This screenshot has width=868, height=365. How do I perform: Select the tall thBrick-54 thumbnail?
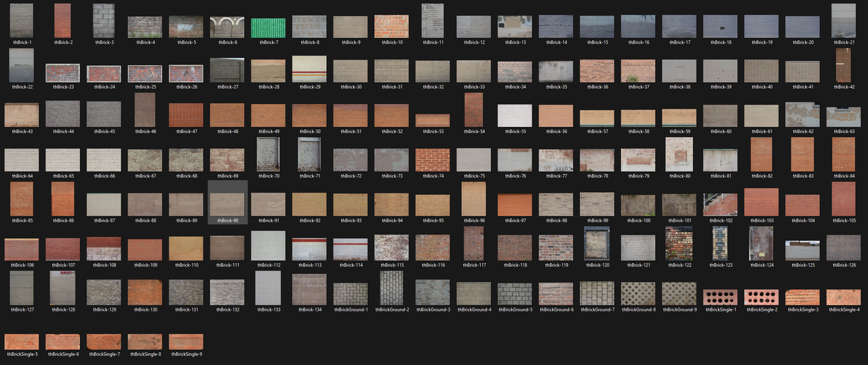474,110
